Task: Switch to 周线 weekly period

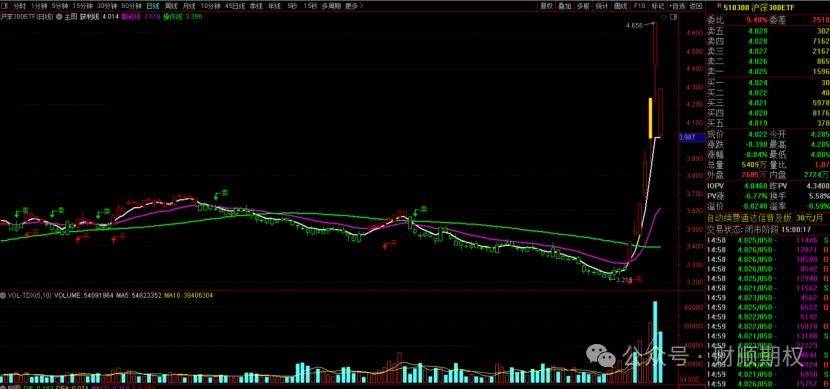Action: [x=171, y=6]
